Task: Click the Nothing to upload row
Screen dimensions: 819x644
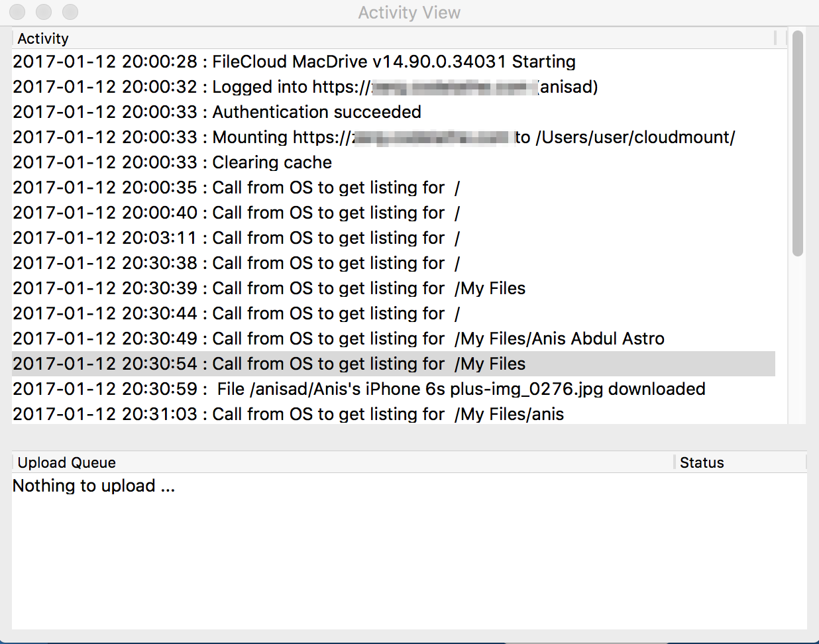Action: pyautogui.click(x=93, y=486)
